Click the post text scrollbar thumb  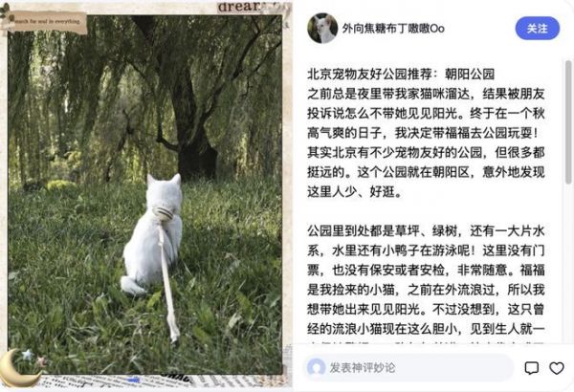pos(568,121)
